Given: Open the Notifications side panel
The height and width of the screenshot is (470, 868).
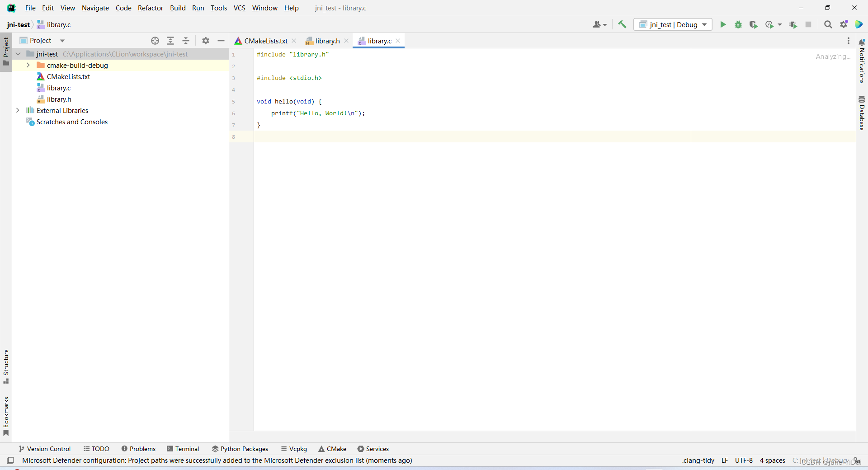Looking at the screenshot, I should coord(862,61).
